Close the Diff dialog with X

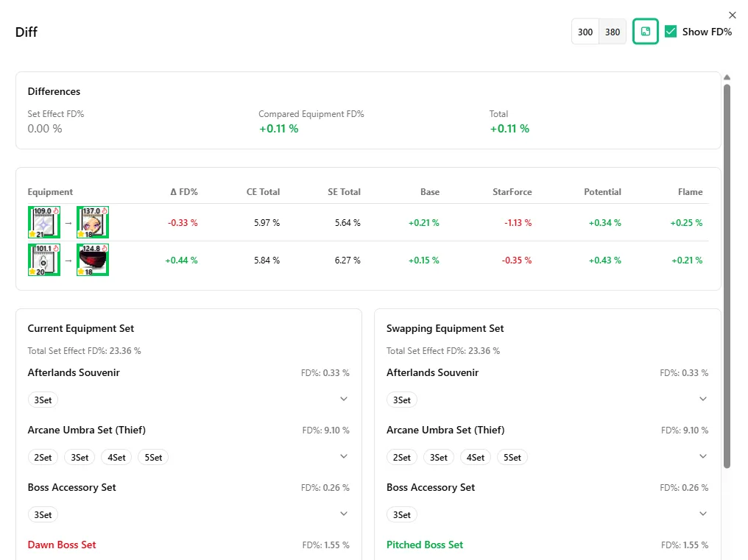[x=733, y=15]
